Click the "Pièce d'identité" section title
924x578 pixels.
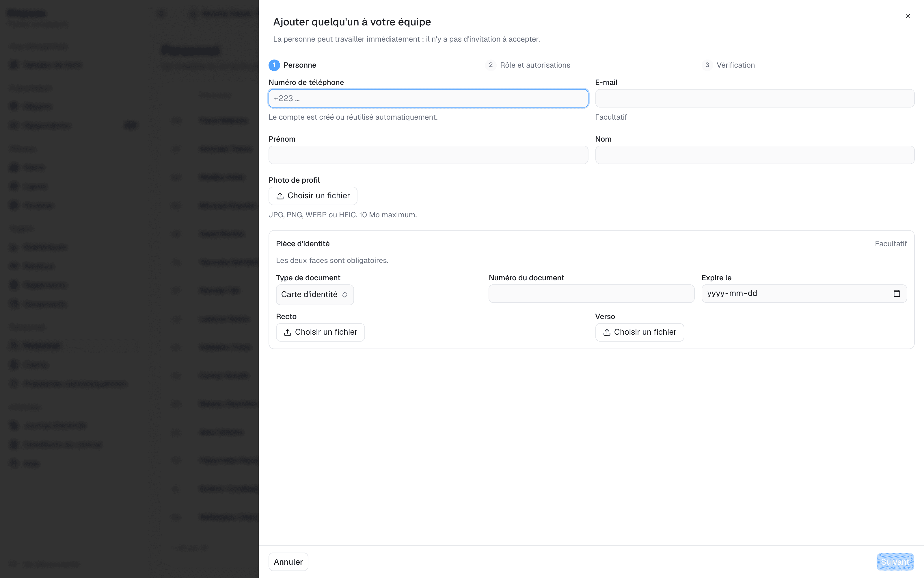(303, 244)
